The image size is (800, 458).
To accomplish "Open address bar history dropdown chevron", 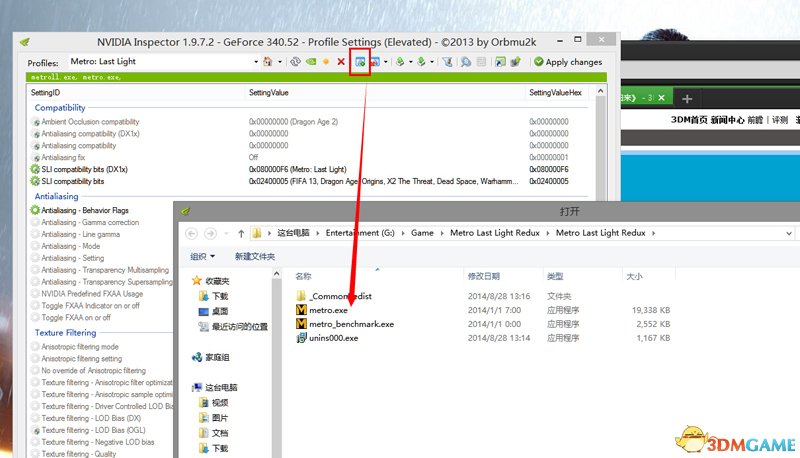I will [789, 234].
